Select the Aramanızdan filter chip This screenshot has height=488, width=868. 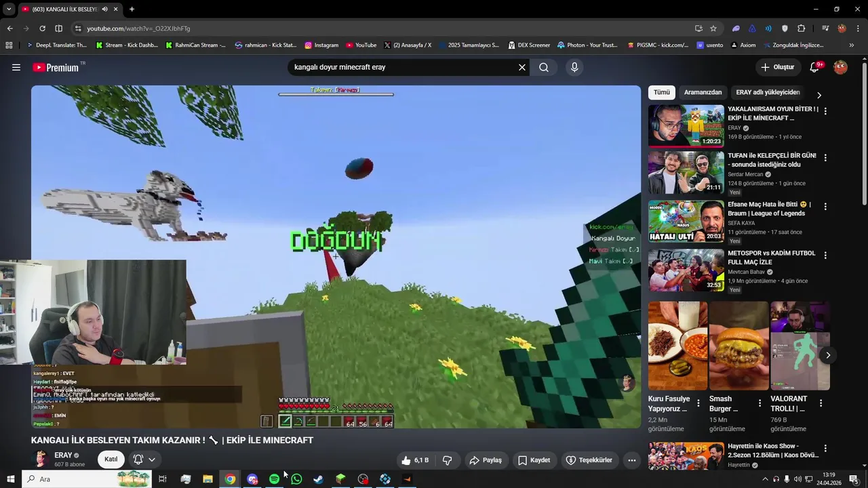coord(703,92)
